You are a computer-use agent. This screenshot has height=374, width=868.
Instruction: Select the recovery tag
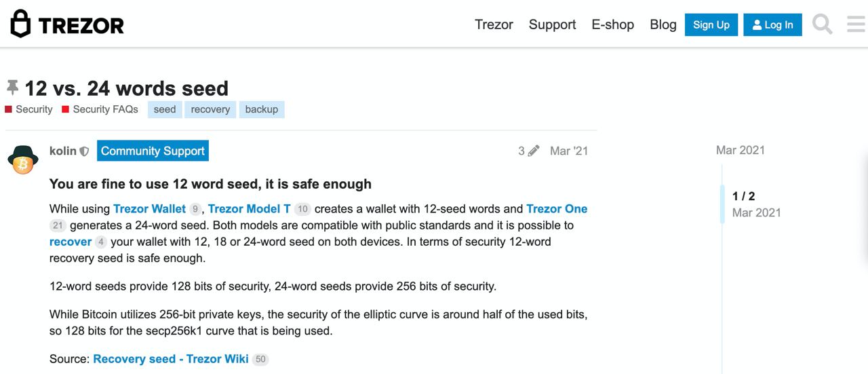[210, 109]
